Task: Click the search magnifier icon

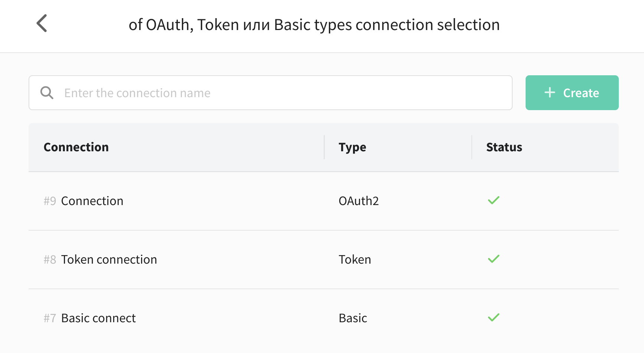Action: (47, 93)
